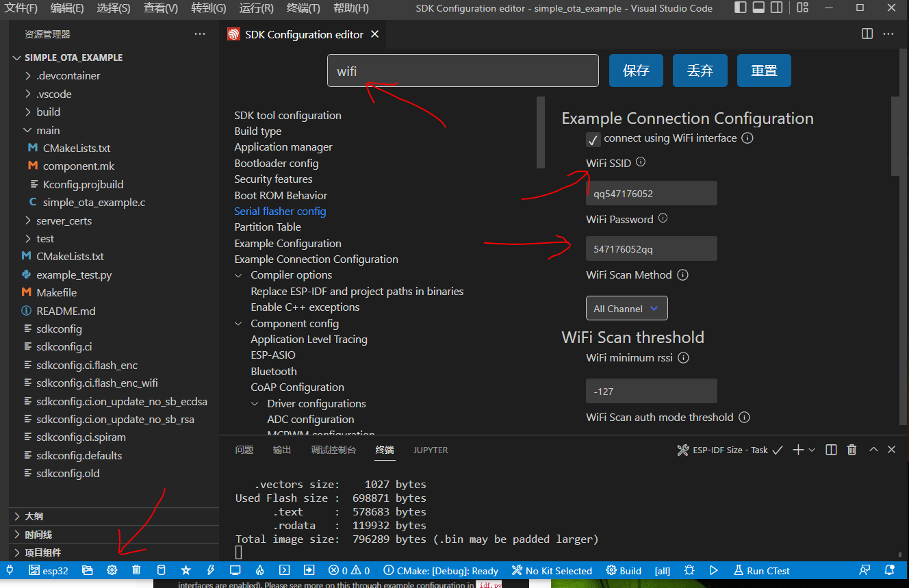This screenshot has width=909, height=588.
Task: Open the 编辑(E) menu
Action: tap(67, 8)
